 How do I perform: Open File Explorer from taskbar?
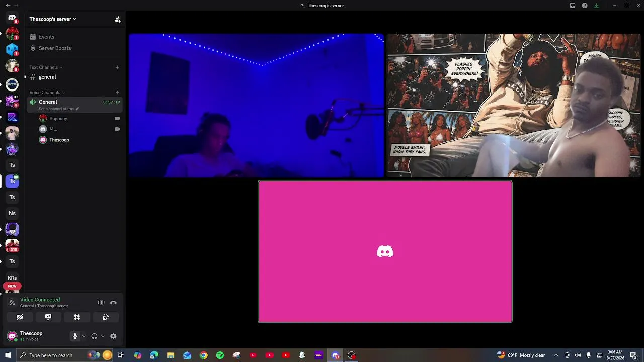(x=171, y=355)
